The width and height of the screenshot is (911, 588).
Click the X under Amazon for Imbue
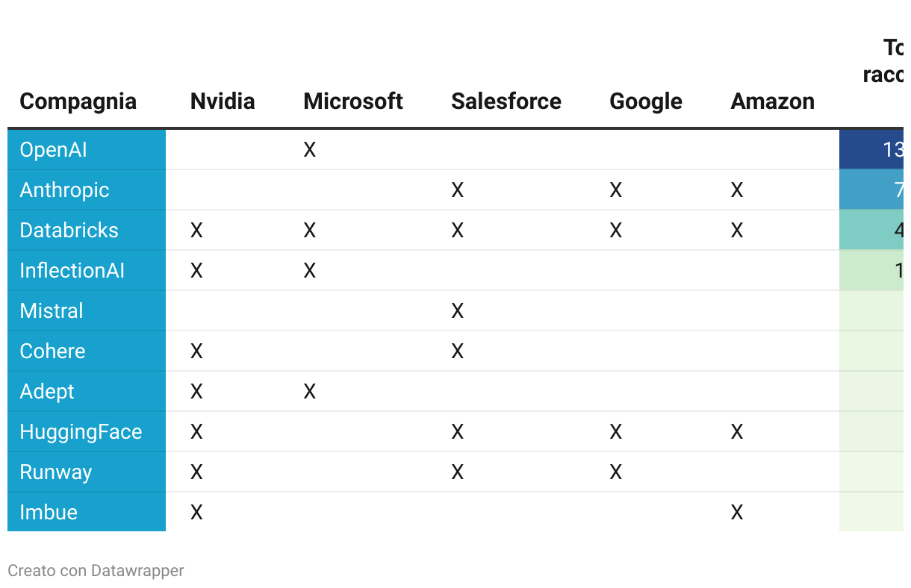(737, 513)
